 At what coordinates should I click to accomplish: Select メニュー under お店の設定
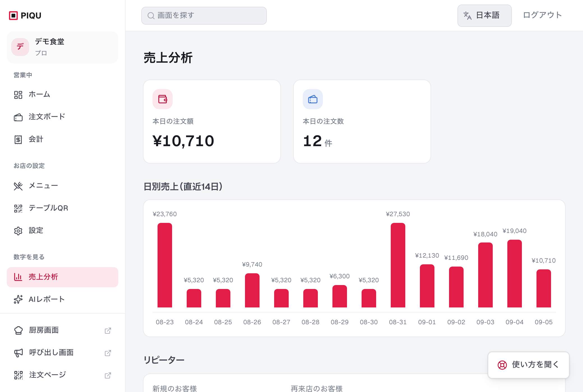(x=63, y=186)
